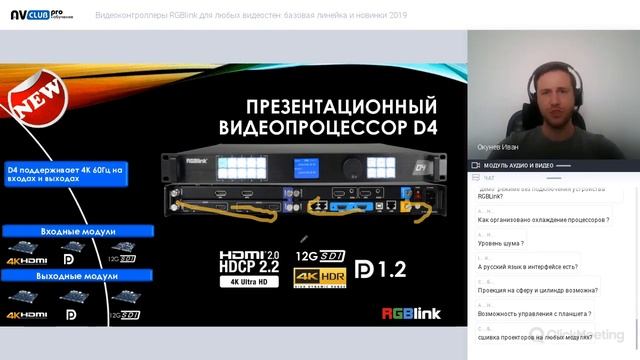Click the ЧАТ panel label
Screen dimensions: 640x360
(x=489, y=178)
